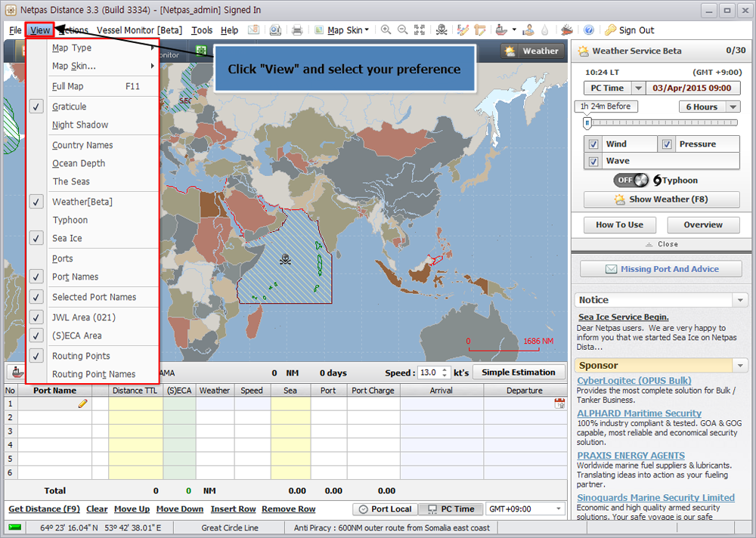
Task: Zoom in on the map
Action: tap(386, 30)
